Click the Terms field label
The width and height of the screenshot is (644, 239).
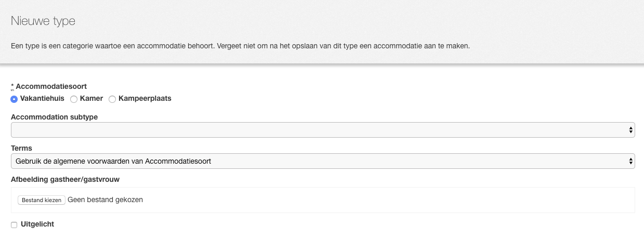coord(21,148)
